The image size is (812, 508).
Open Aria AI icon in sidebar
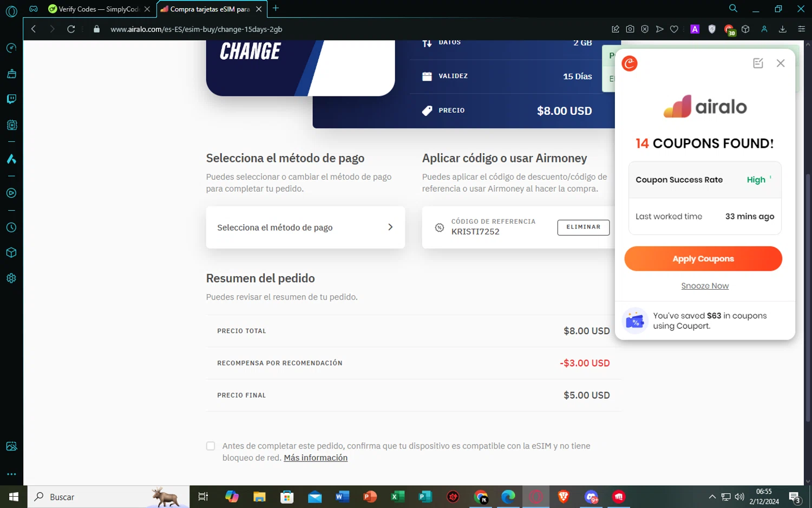coord(11,159)
